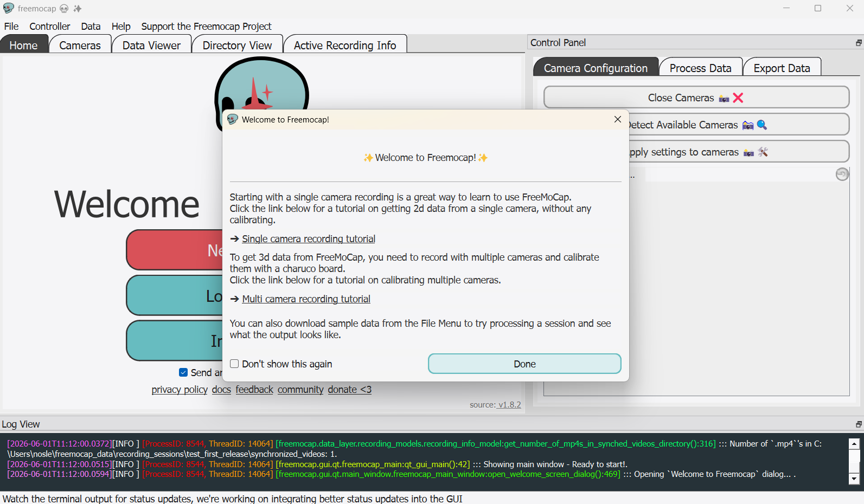Switch to the Data Viewer tab
This screenshot has height=504, width=864.
pos(151,45)
